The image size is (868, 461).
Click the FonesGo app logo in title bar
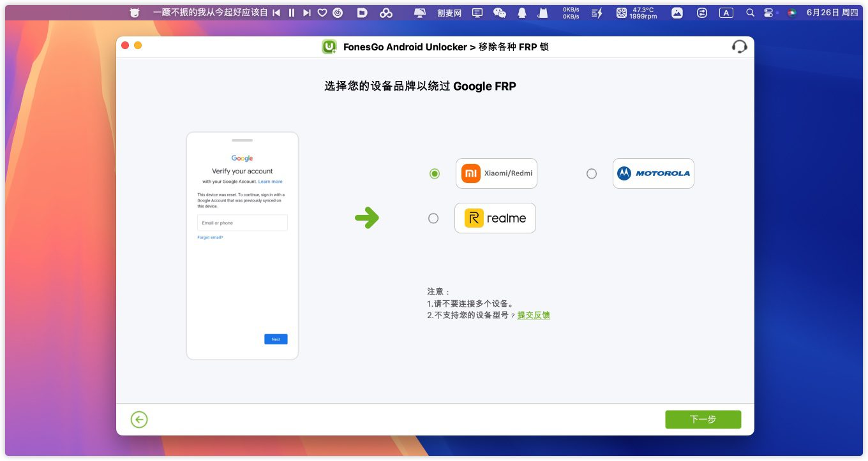coord(329,47)
